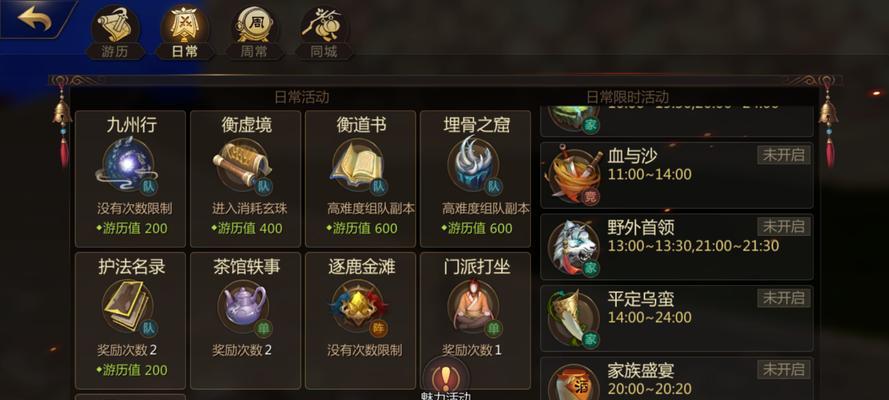Switch to the 周常 weekly tab
Screen dimensions: 889x400
point(253,31)
